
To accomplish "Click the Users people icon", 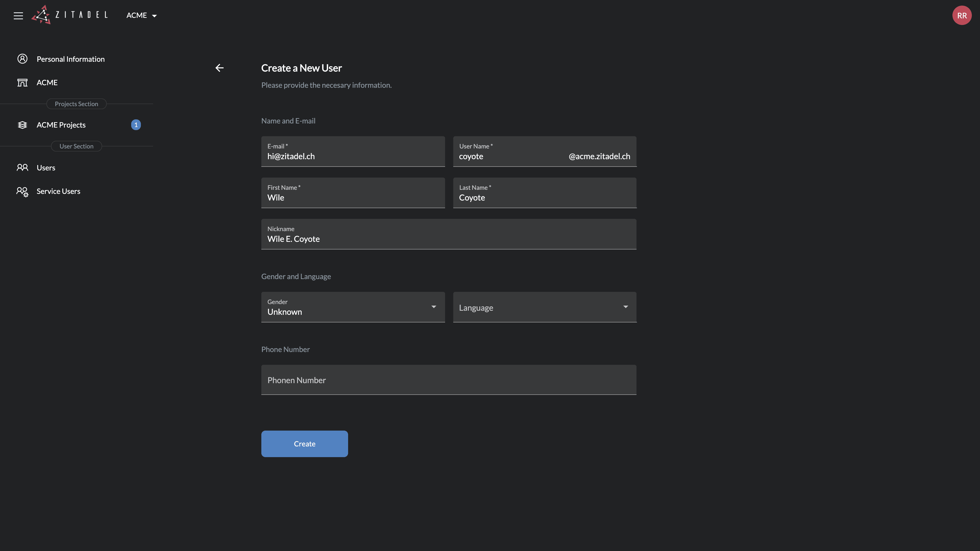I will (x=22, y=168).
